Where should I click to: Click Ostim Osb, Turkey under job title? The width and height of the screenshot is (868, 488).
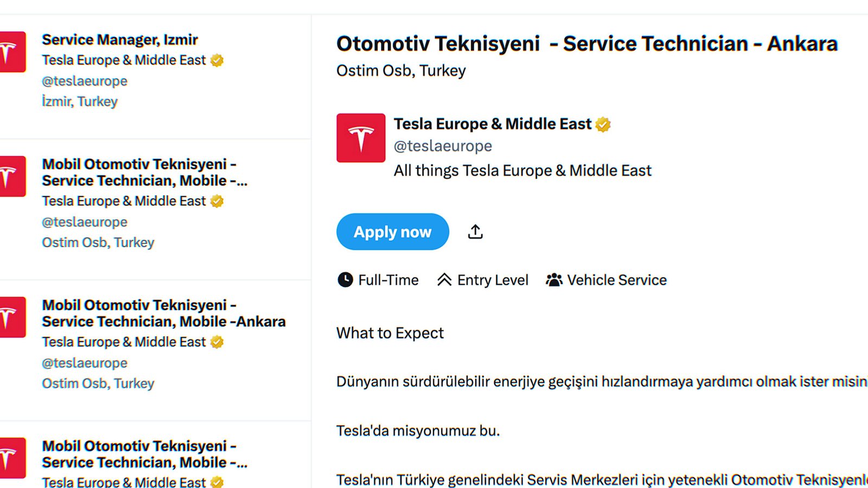(x=401, y=71)
